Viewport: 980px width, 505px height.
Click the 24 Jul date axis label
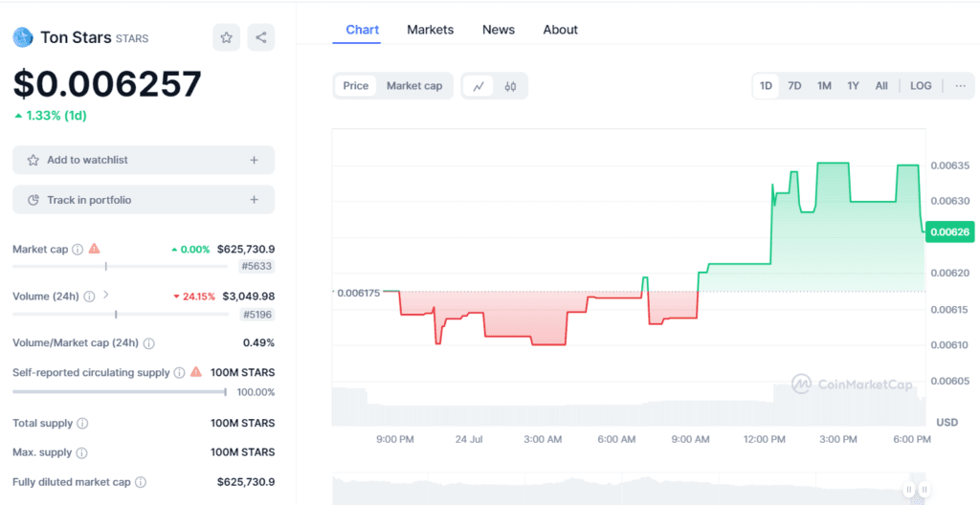[469, 439]
